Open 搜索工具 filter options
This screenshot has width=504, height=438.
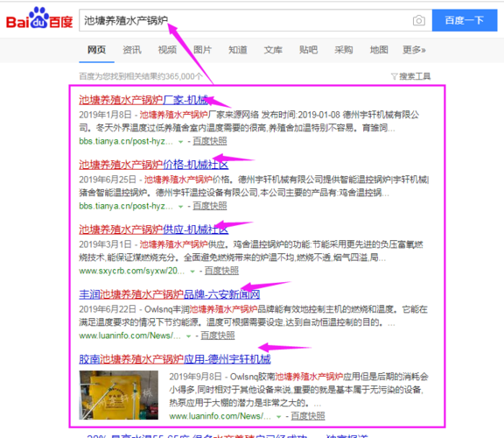pyautogui.click(x=410, y=76)
